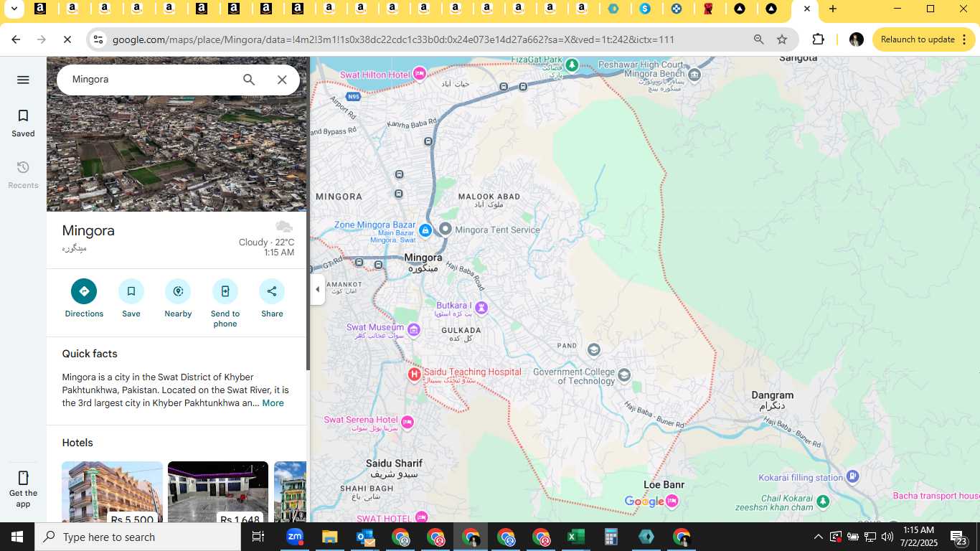
Task: Expand Quick facts with More link
Action: click(273, 403)
